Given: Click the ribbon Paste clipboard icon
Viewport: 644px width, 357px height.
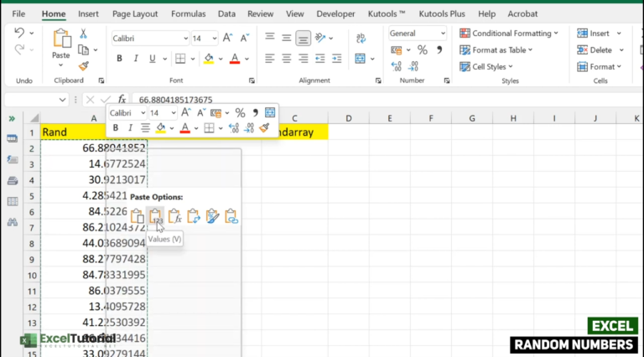Looking at the screenshot, I should pyautogui.click(x=61, y=39).
